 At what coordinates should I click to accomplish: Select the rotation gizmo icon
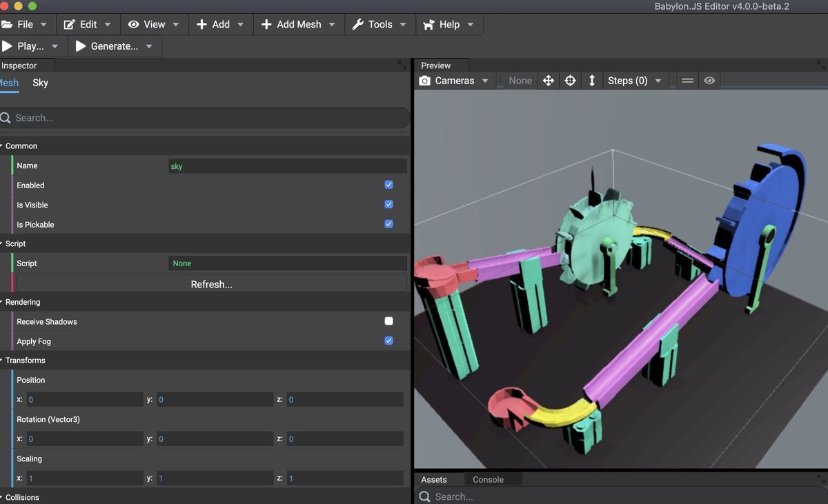(x=570, y=80)
